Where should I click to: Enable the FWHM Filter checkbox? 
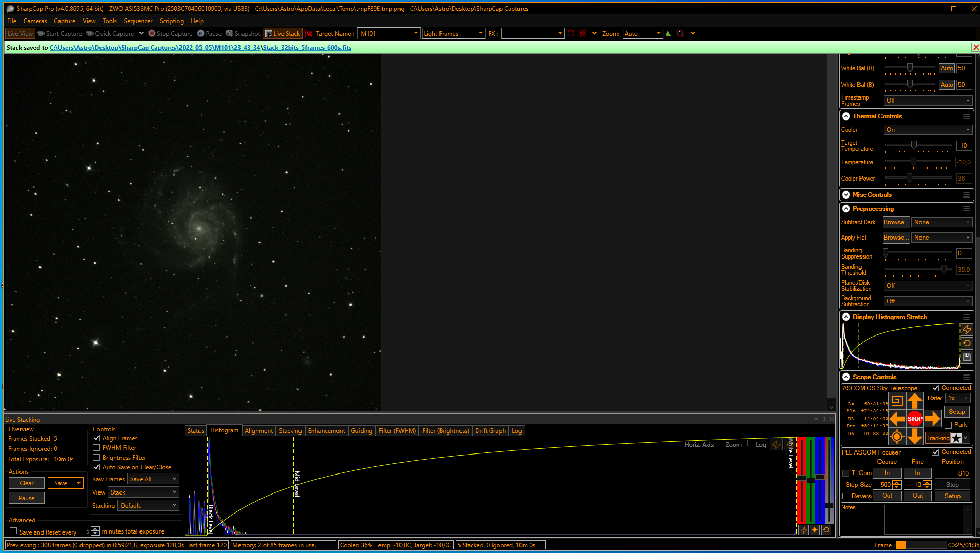tap(96, 448)
